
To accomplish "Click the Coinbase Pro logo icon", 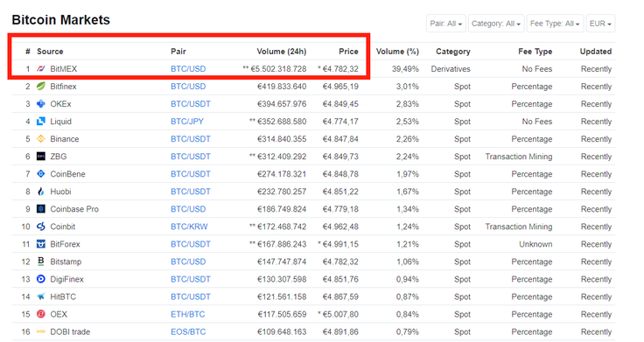I will click(40, 209).
